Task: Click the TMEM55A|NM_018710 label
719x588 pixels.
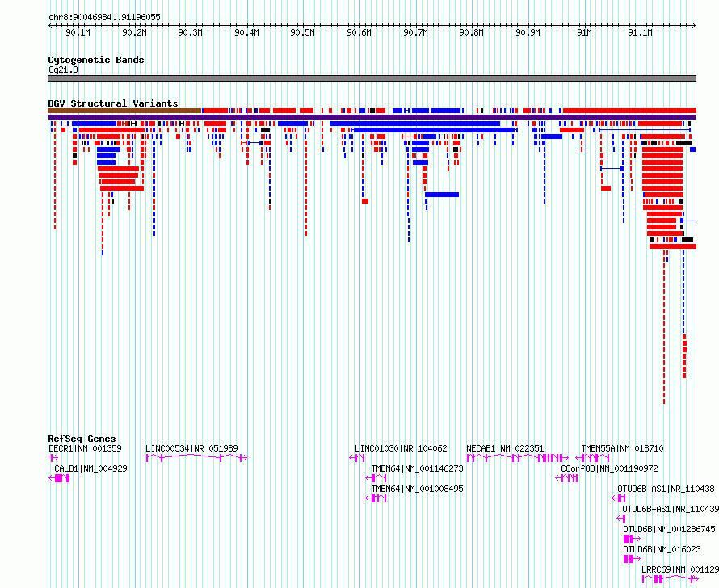Action: coord(622,448)
